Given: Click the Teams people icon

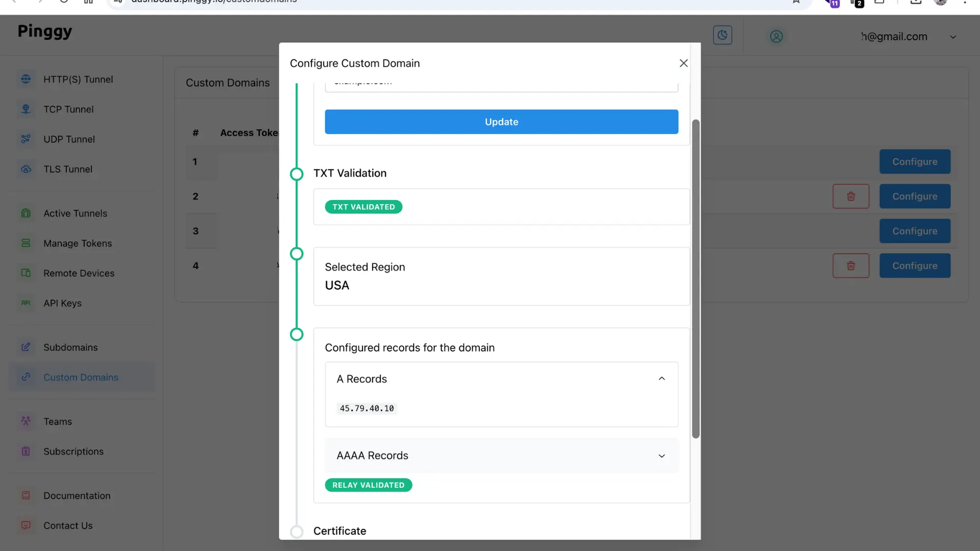Looking at the screenshot, I should point(26,421).
